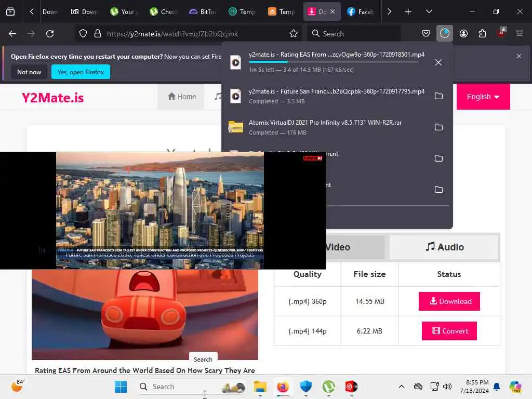
Task: Download the 360p mp4 video
Action: [x=449, y=301]
